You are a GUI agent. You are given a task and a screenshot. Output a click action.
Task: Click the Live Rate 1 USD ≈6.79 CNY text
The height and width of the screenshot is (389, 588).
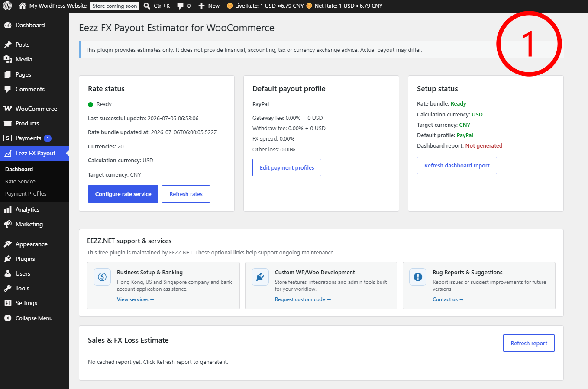pyautogui.click(x=269, y=6)
